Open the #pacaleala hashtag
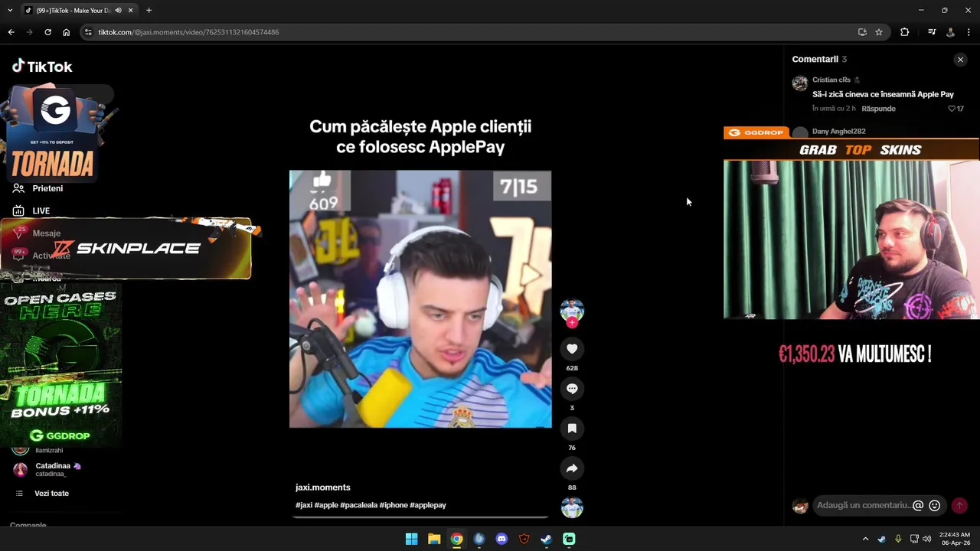The image size is (980, 551). tap(358, 505)
